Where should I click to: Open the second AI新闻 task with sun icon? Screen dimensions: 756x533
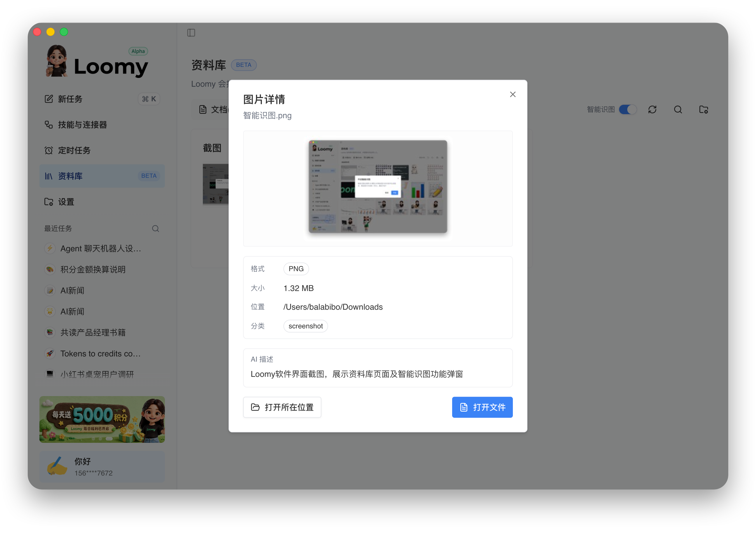pos(102,312)
